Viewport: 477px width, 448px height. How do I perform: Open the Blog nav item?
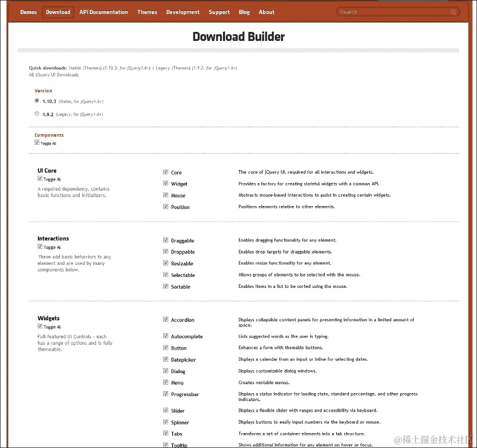244,12
